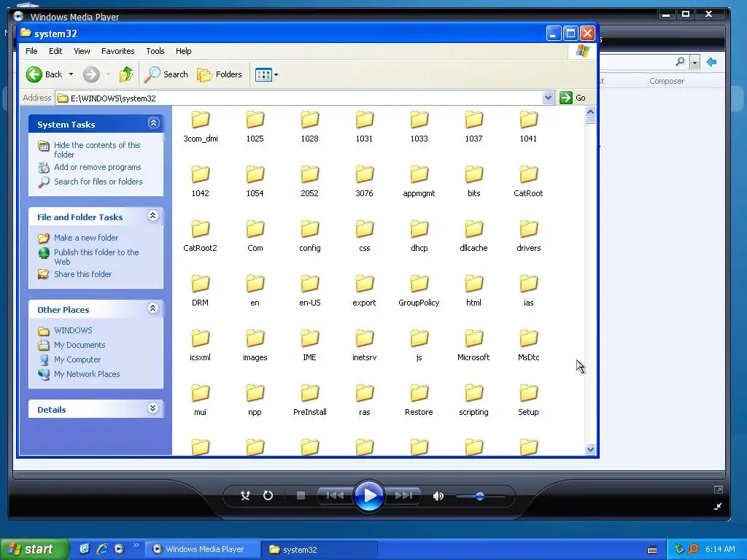The height and width of the screenshot is (560, 747).
Task: Select the en-US folder icon
Action: 309,284
